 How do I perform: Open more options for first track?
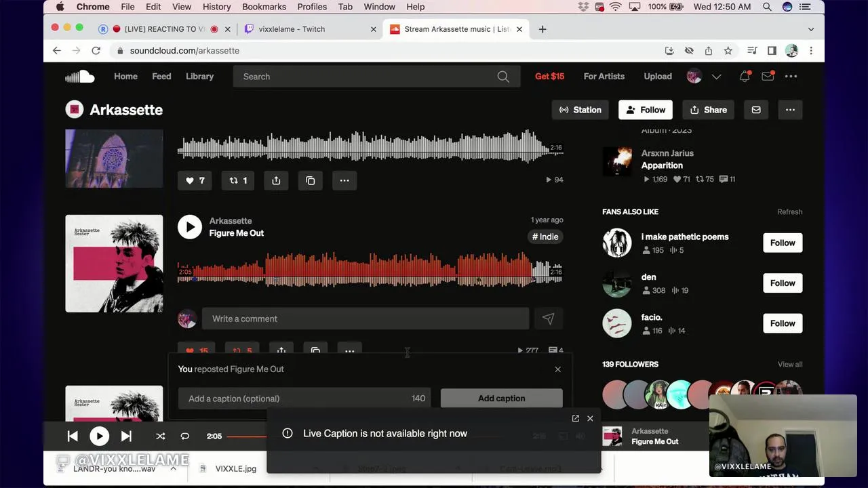[x=344, y=180]
